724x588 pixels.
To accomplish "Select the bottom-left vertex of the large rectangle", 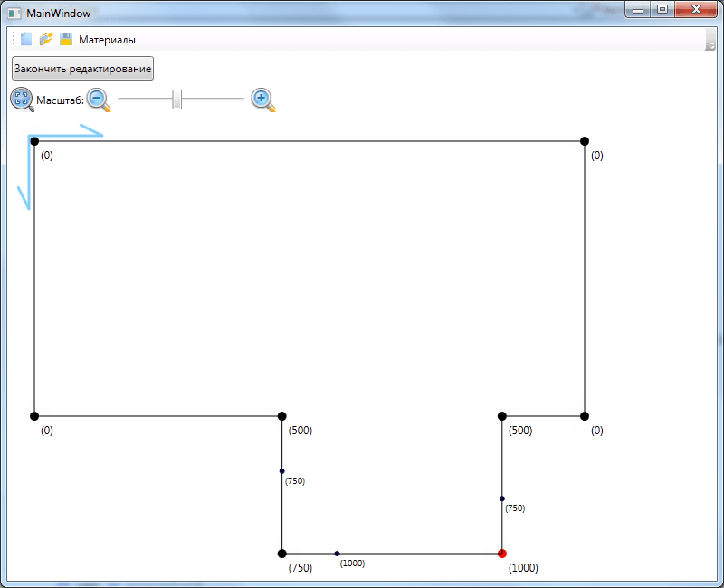I will [34, 416].
